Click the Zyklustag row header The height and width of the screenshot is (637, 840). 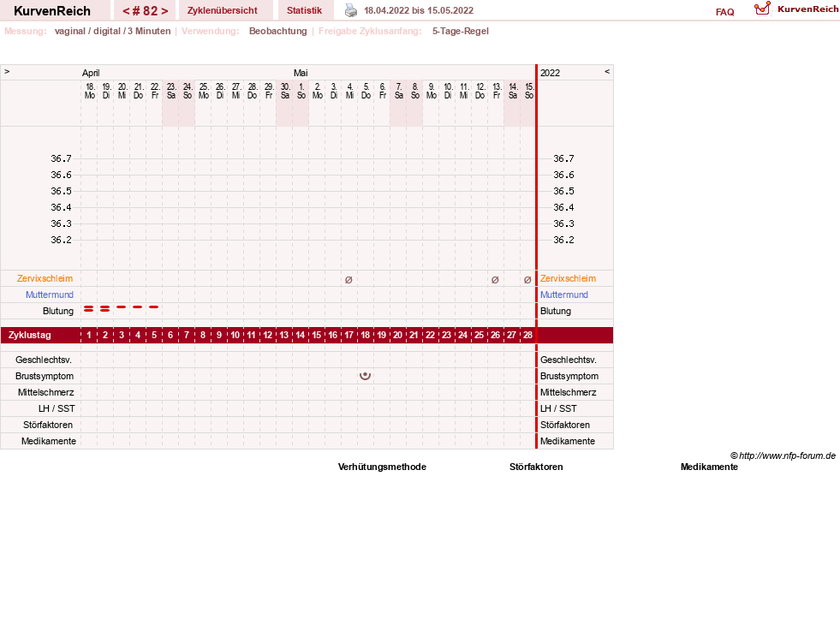(x=30, y=335)
